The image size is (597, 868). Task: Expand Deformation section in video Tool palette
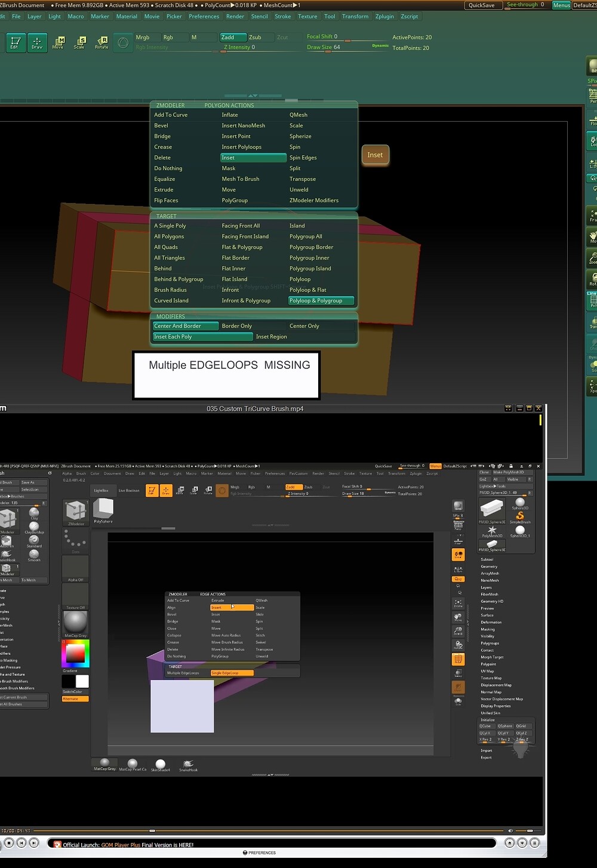click(491, 622)
